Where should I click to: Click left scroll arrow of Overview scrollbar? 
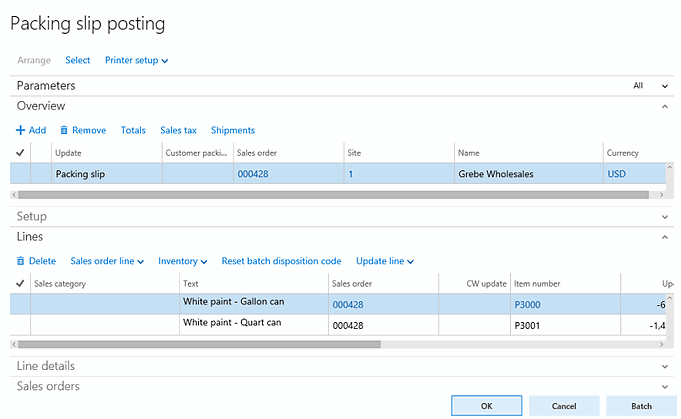14,195
